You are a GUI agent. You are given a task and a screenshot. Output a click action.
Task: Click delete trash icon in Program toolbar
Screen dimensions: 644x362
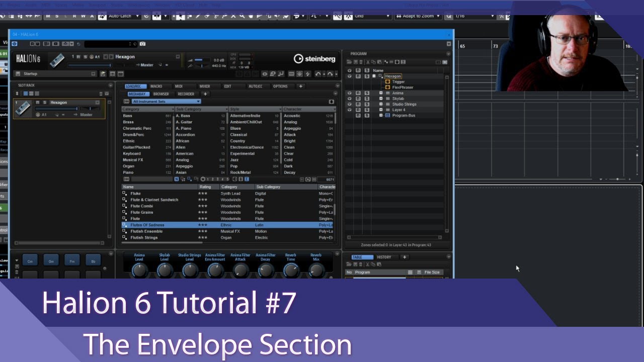pos(361,62)
